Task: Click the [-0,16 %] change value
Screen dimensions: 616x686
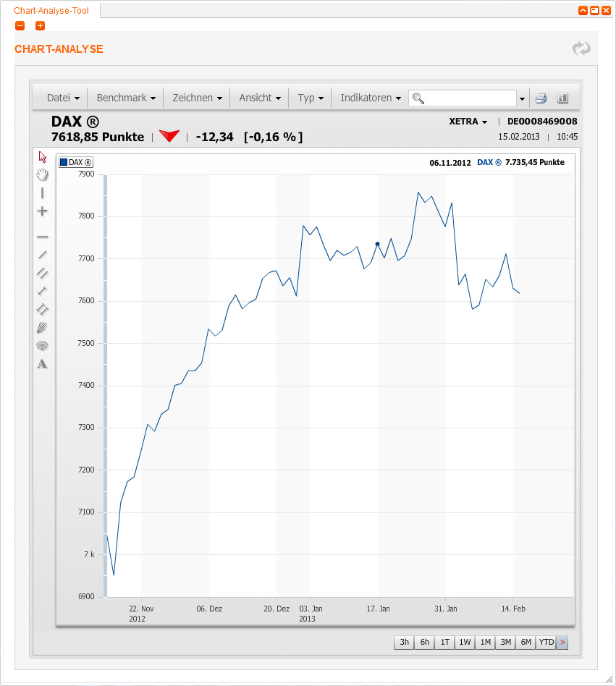Action: [274, 137]
